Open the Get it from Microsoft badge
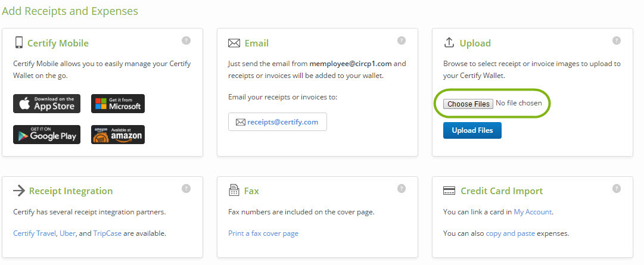The image size is (644, 265). coord(118,104)
